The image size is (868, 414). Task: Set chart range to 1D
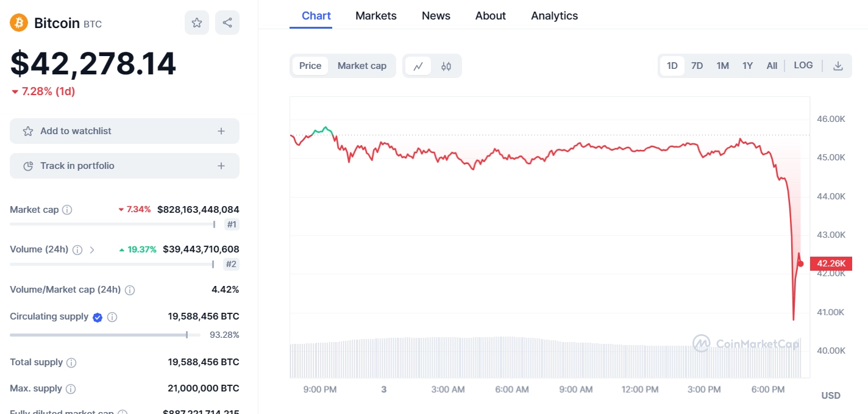click(x=672, y=66)
